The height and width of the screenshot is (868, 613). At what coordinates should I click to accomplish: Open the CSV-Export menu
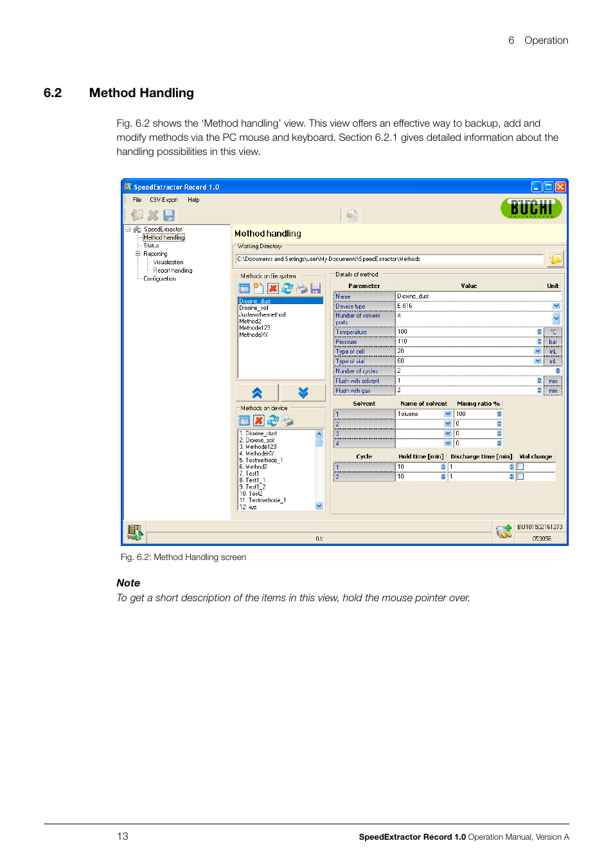coord(164,200)
